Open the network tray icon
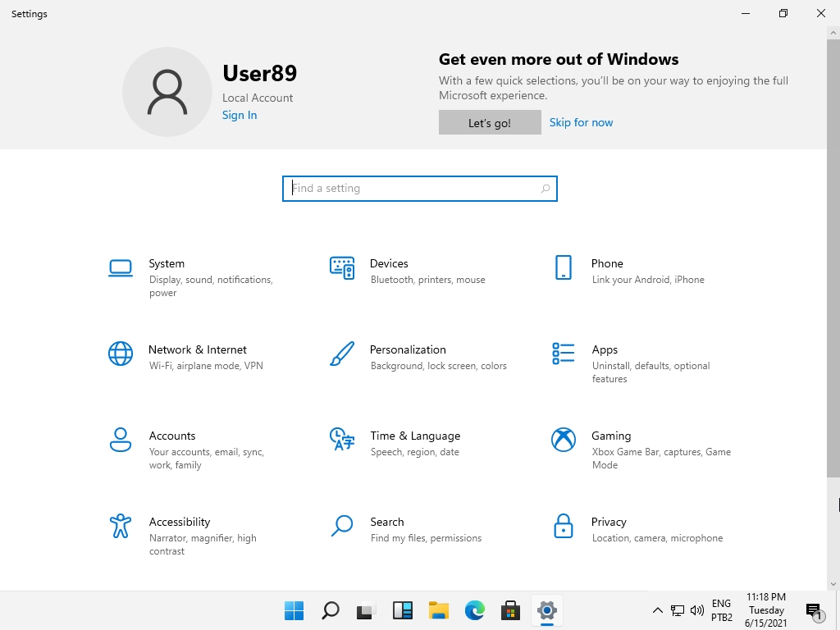Image resolution: width=840 pixels, height=630 pixels. point(677,610)
